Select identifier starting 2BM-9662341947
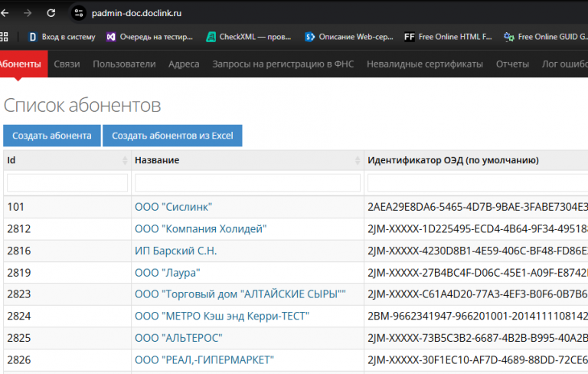588x374 pixels. click(x=478, y=317)
